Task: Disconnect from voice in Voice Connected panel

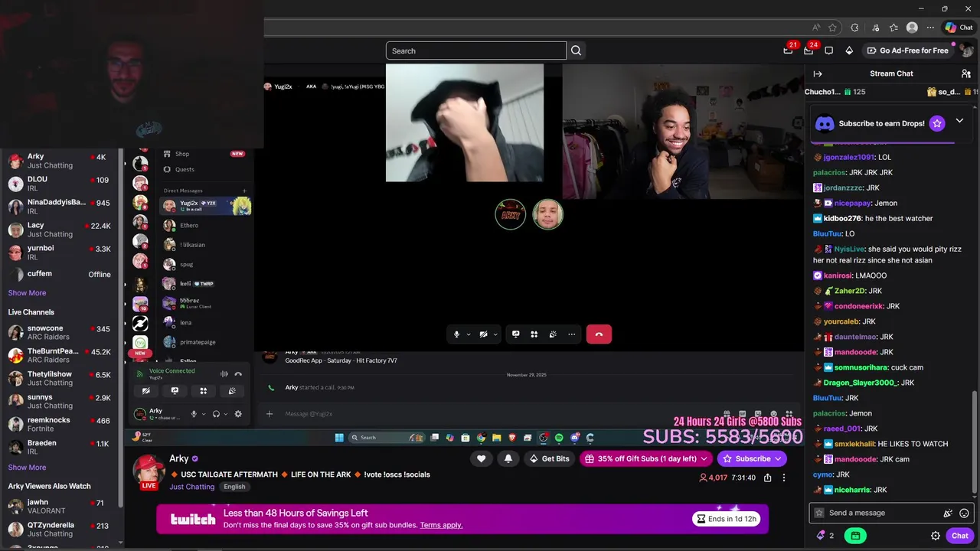Action: tap(238, 374)
